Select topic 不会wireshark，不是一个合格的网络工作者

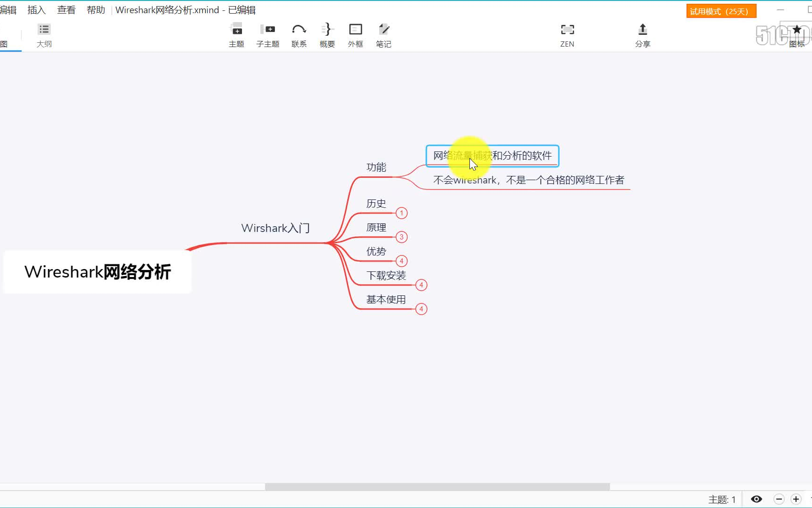(529, 180)
